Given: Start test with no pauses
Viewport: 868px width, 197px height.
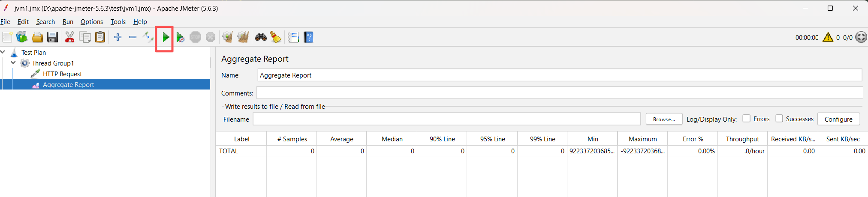Looking at the screenshot, I should [x=180, y=37].
